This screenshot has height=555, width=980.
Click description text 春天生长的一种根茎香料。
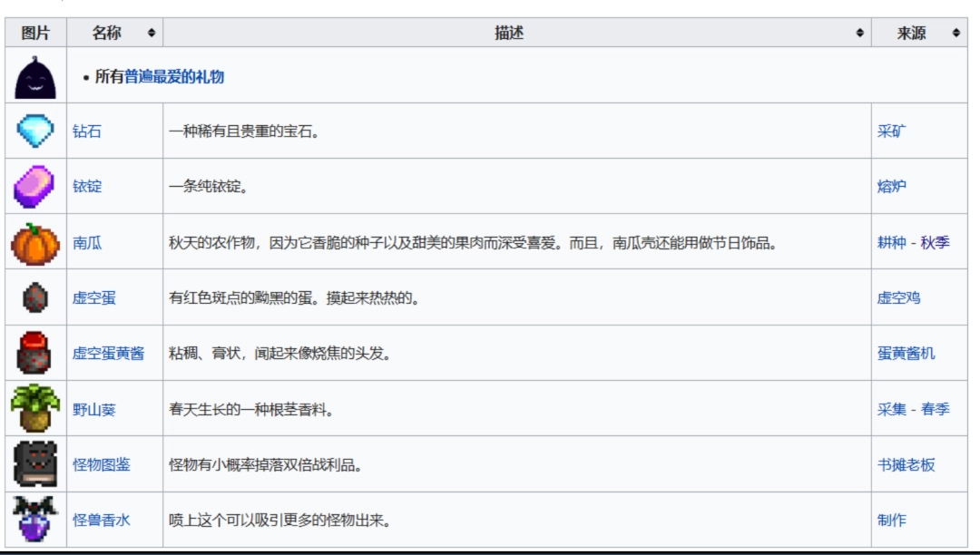click(x=251, y=410)
